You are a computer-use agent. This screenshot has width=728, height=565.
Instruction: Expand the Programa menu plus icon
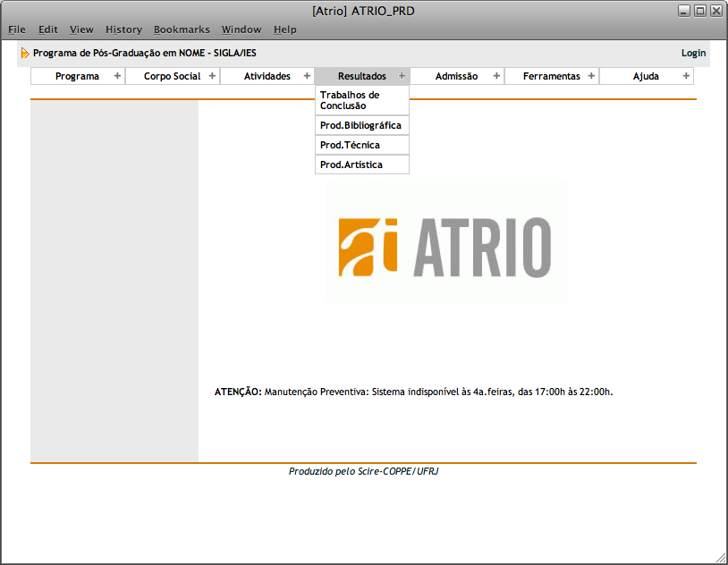[x=117, y=76]
